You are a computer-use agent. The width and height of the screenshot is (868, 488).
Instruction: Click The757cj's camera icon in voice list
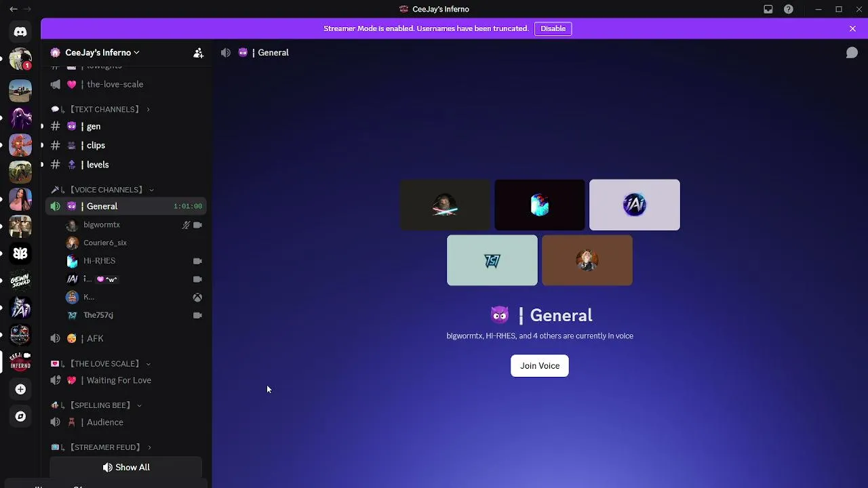tap(197, 315)
